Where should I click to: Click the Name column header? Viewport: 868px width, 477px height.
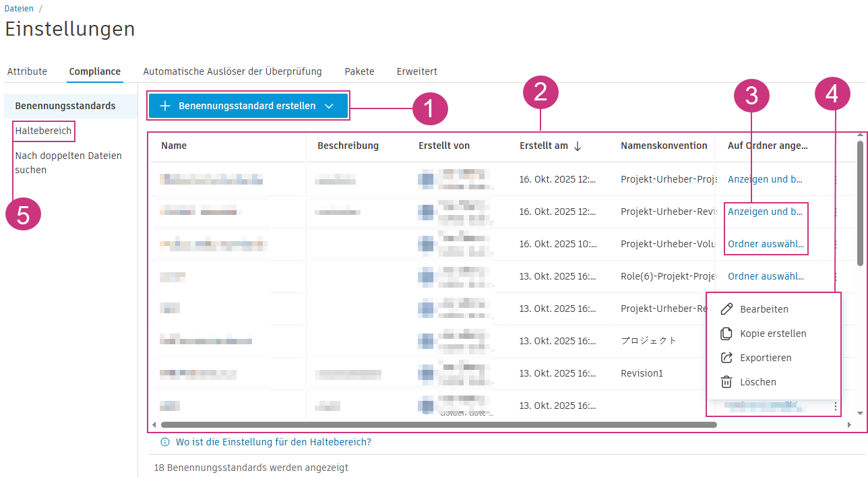tap(174, 146)
